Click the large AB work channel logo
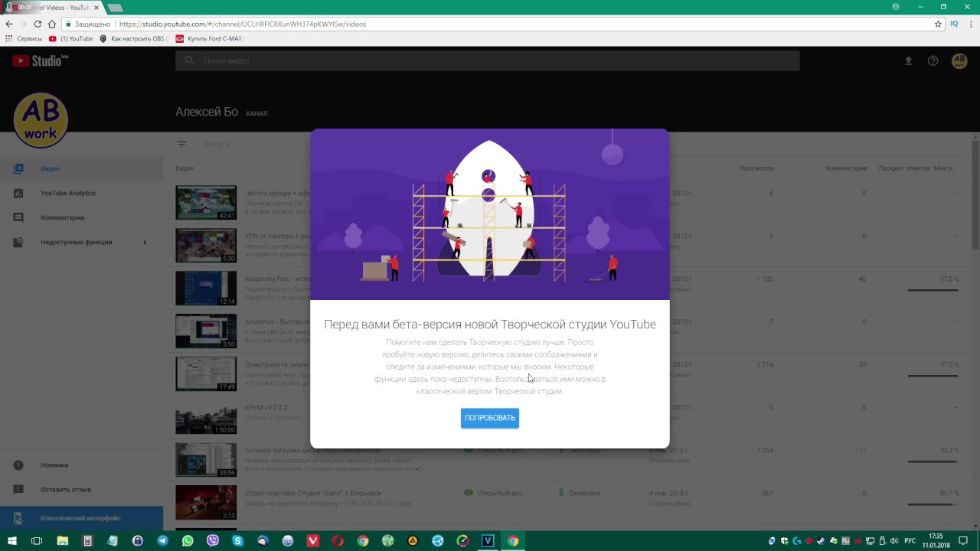 coord(41,120)
